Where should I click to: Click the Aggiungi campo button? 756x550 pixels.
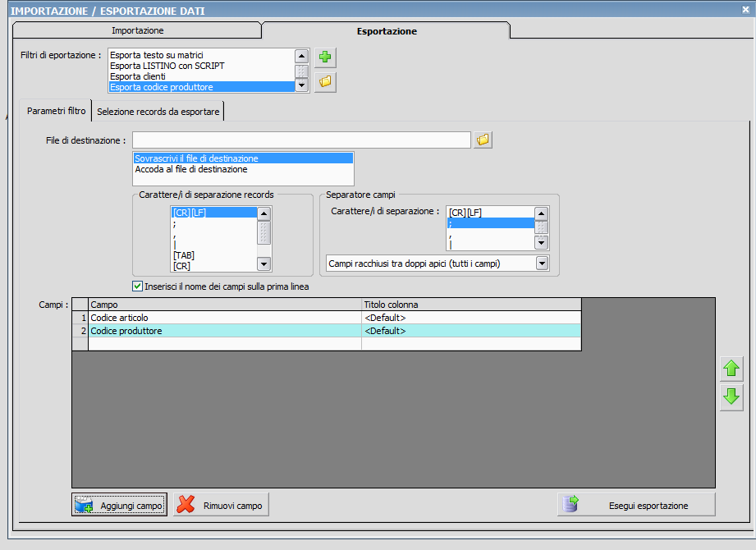click(x=120, y=505)
